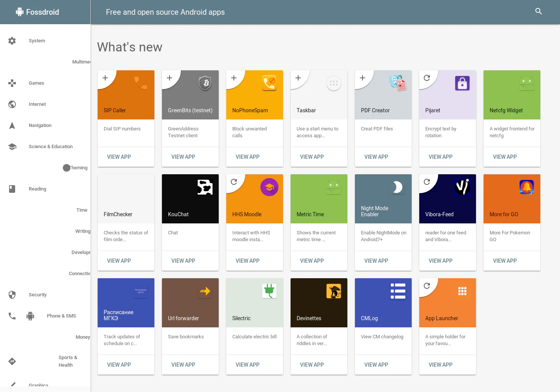Click VIEW APP under Netcfg Widget
Screen dimensions: 560x392
[505, 157]
